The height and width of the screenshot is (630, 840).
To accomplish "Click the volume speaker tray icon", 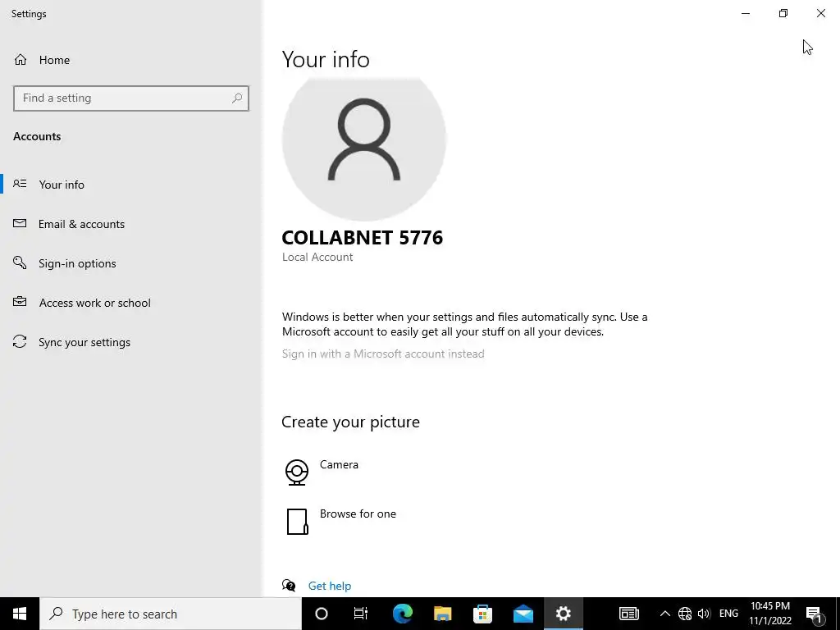I will (x=704, y=614).
